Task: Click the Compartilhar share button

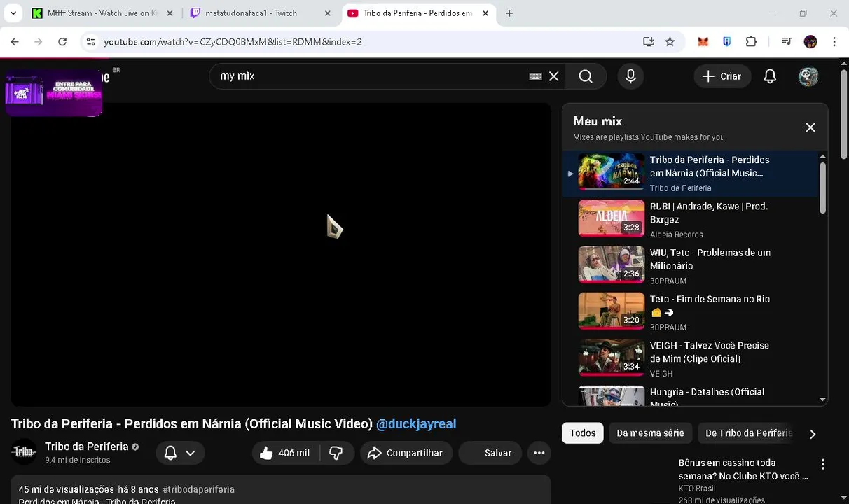Action: click(x=406, y=453)
